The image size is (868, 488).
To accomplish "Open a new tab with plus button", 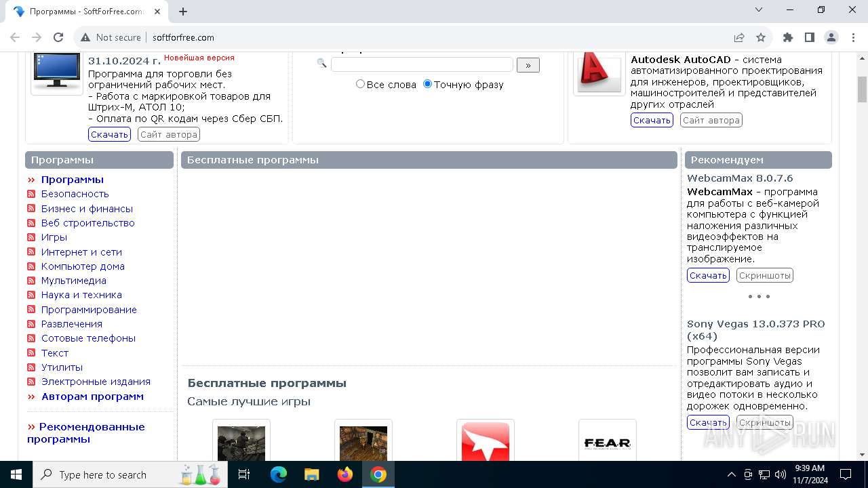I will click(x=183, y=12).
